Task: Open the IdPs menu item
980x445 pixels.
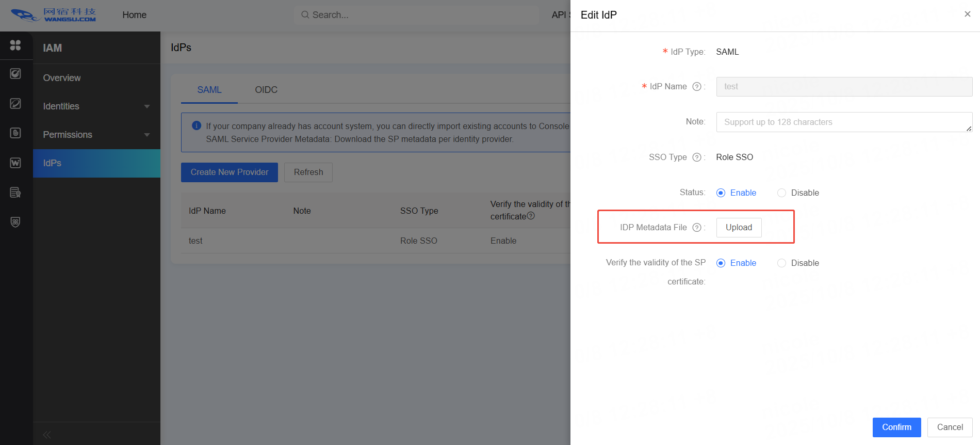Action: (x=96, y=163)
